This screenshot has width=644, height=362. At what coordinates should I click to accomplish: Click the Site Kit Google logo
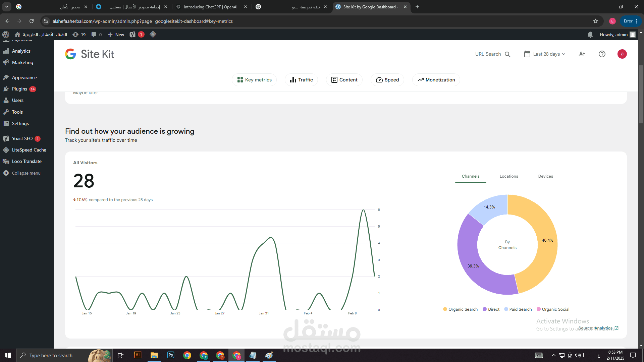(x=70, y=54)
